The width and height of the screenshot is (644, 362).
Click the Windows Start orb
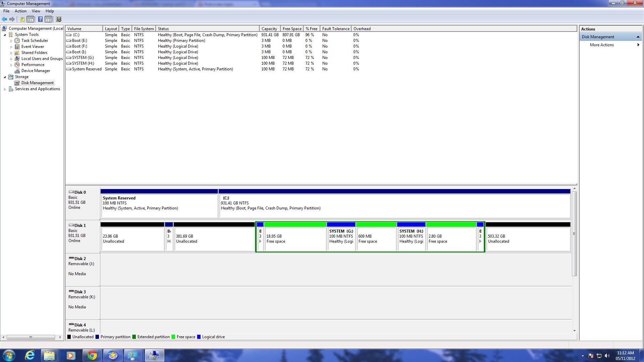(9, 355)
